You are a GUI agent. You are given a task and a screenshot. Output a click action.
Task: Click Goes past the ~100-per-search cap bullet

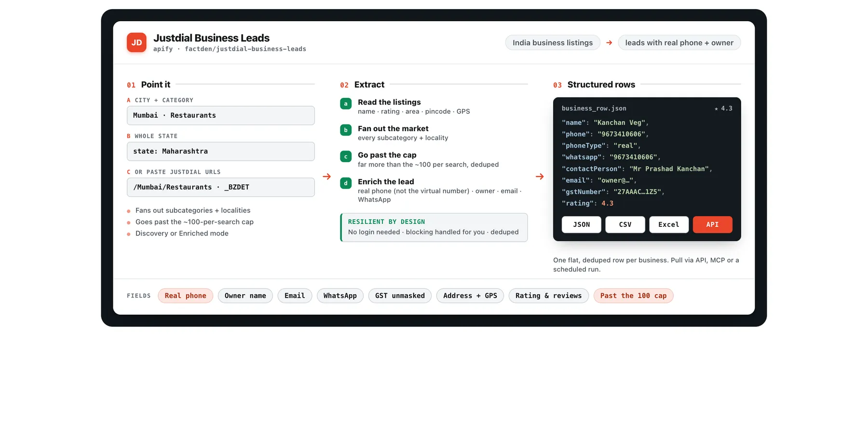click(x=194, y=222)
